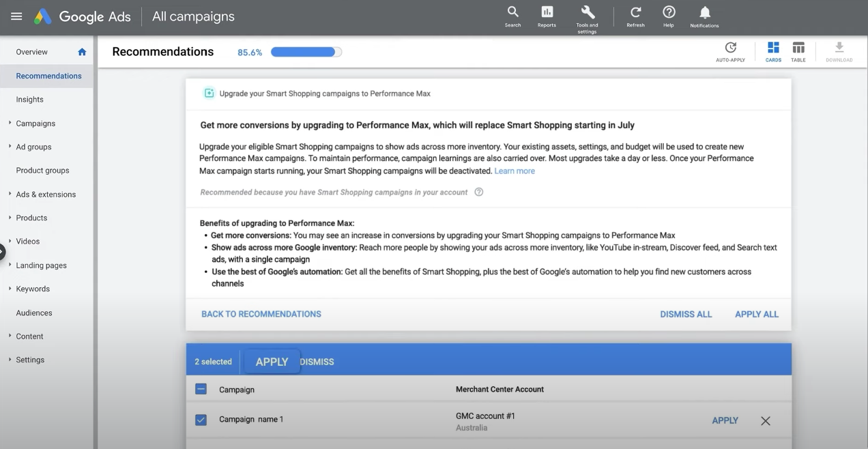Screen dimensions: 868x449
Task: Open the Notifications bell
Action: click(704, 17)
